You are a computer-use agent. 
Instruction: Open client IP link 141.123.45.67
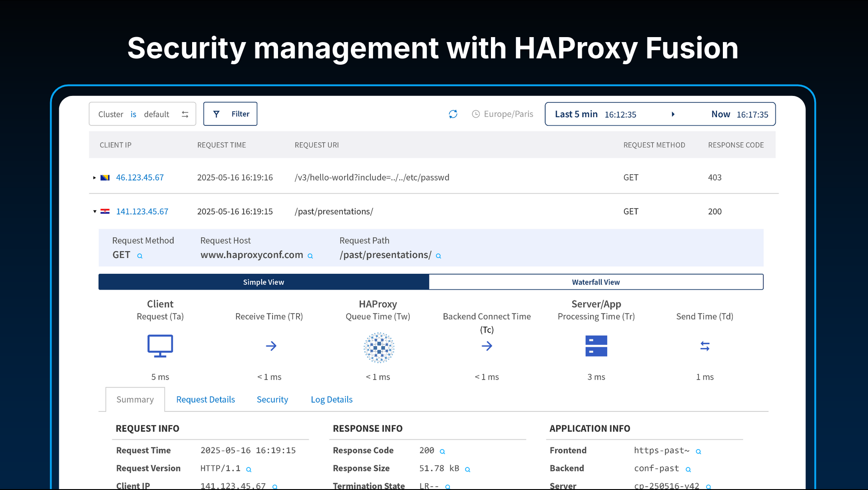(142, 211)
